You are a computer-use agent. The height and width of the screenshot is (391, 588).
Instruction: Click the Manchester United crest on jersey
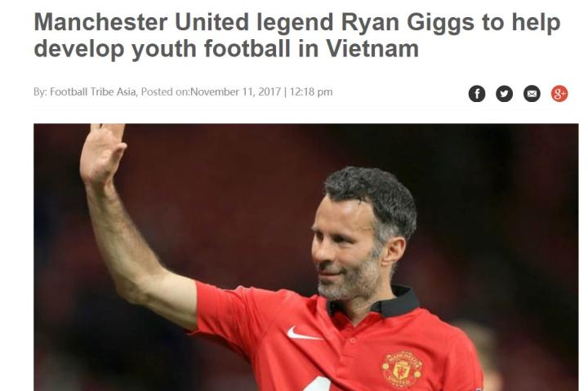(x=402, y=368)
